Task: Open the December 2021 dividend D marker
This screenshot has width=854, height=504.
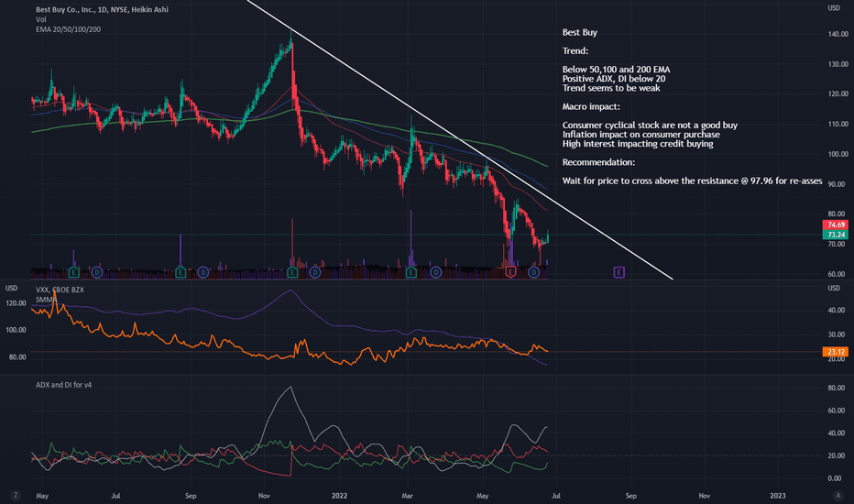Action: pos(315,272)
